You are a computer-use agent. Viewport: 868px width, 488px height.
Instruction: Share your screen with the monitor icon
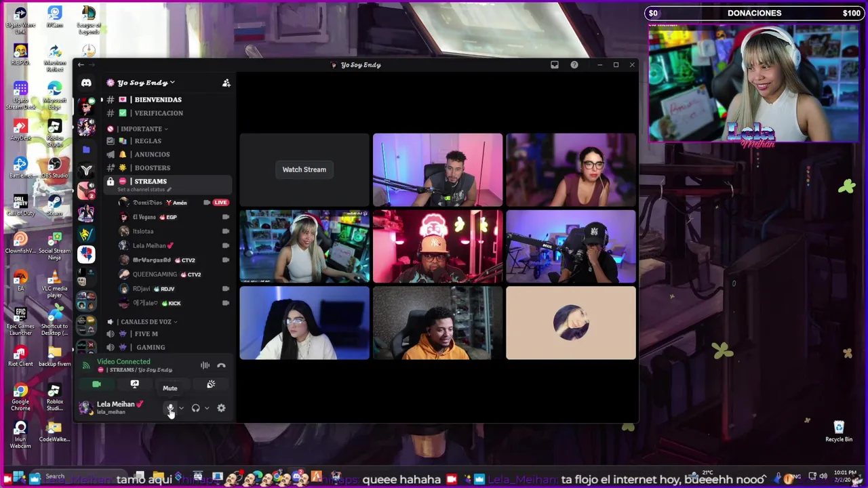[x=134, y=384]
